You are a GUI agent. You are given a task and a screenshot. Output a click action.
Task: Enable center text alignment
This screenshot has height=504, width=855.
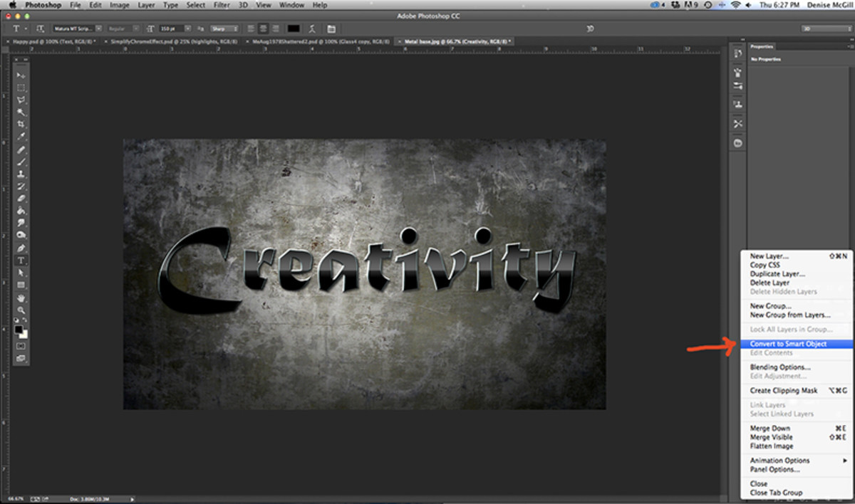pyautogui.click(x=263, y=28)
